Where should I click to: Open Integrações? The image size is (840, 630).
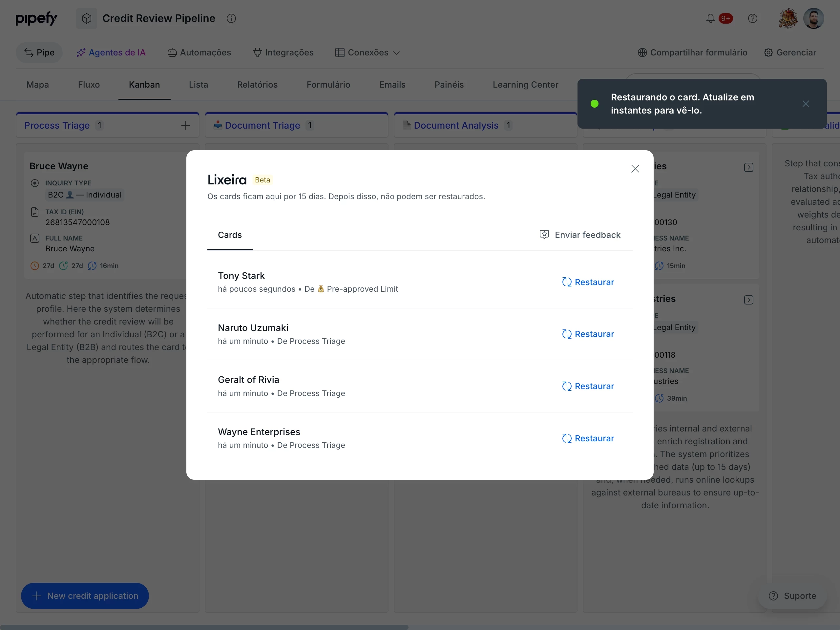[x=283, y=52]
